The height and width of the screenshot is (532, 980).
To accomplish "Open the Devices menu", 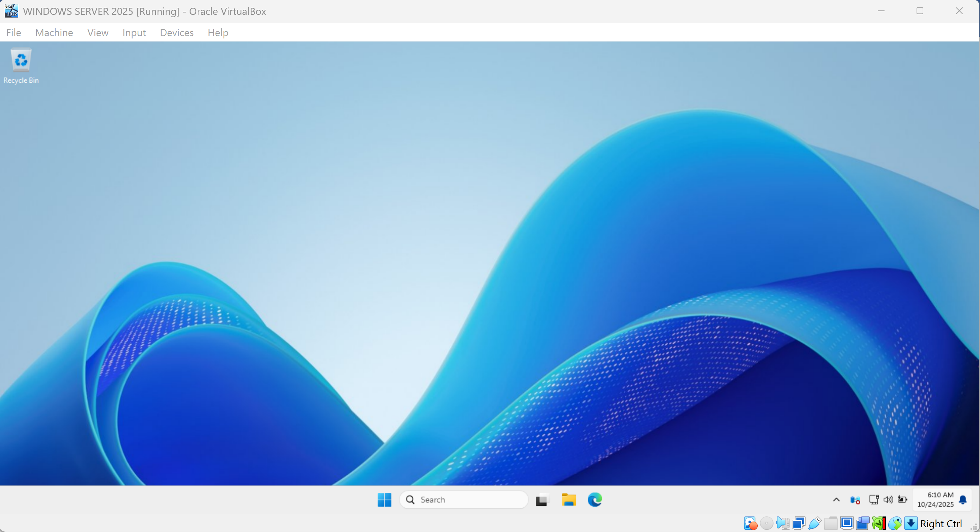I will pos(176,33).
